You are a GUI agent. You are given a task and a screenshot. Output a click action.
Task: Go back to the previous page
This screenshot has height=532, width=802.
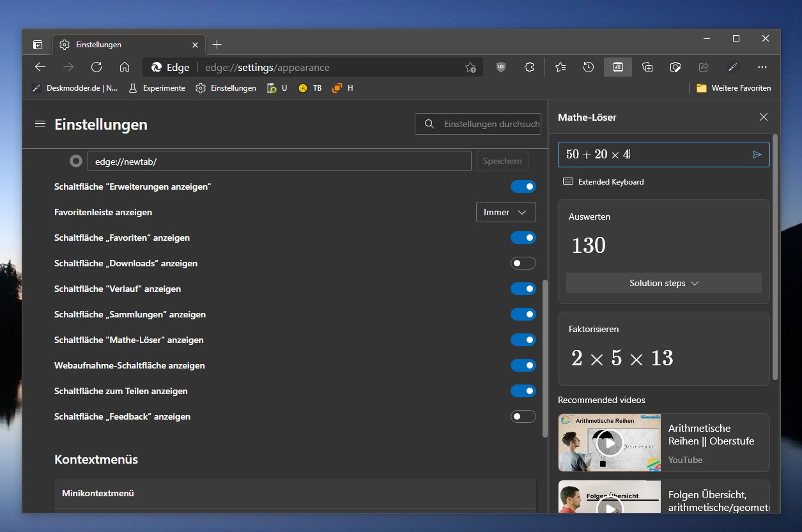point(40,67)
